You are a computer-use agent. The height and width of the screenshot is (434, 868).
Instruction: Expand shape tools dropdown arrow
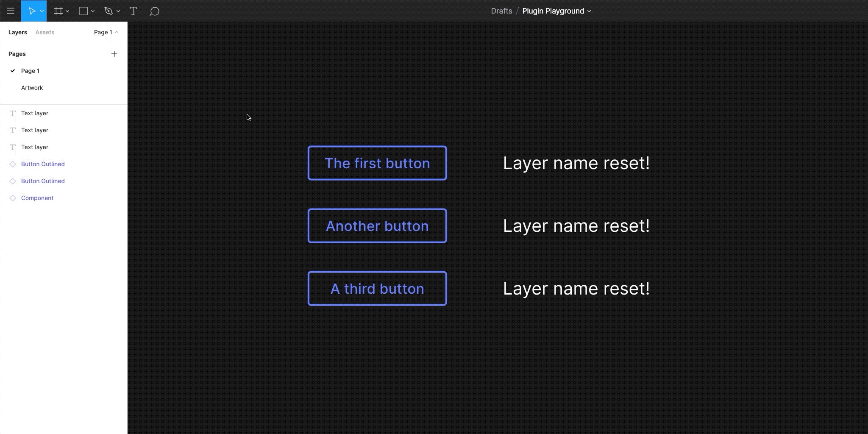(93, 11)
